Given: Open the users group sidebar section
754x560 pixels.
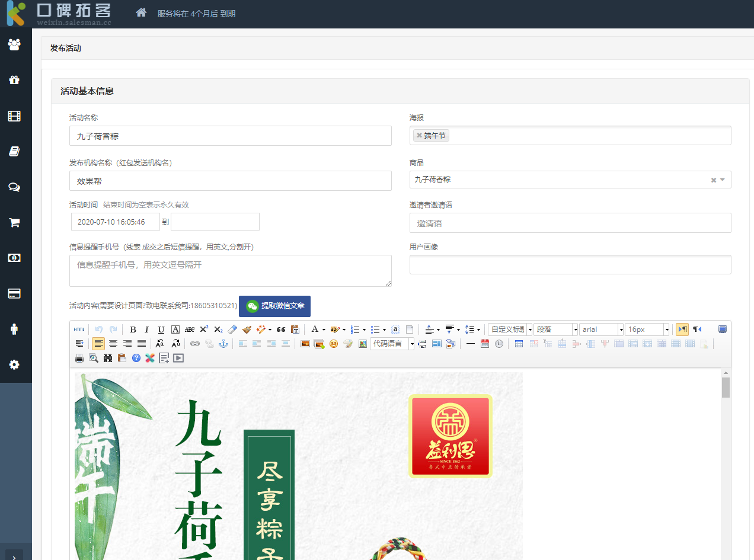Looking at the screenshot, I should pos(14,44).
